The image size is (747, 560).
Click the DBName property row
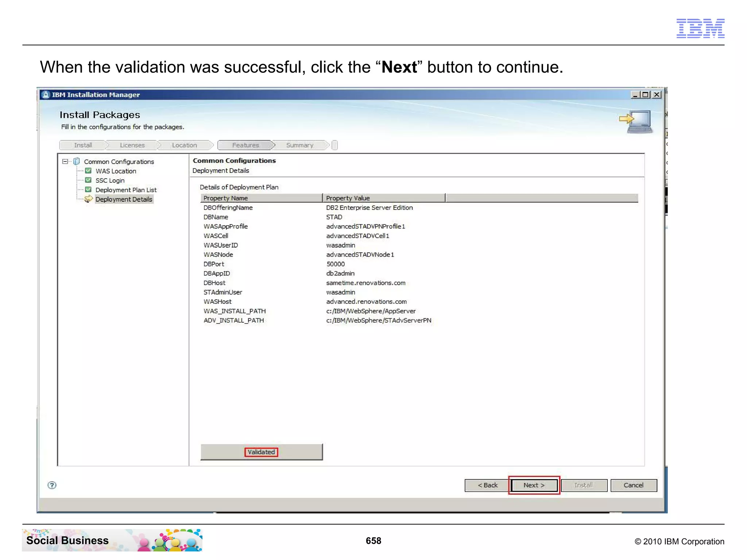[419, 217]
